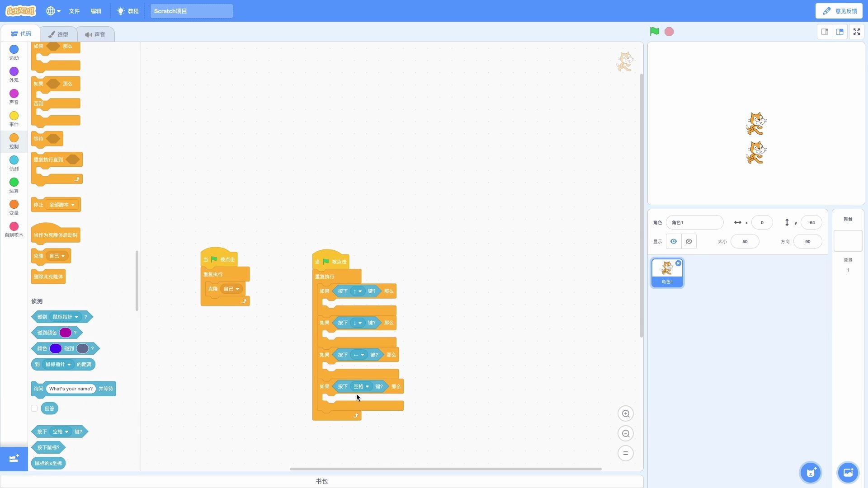Image resolution: width=868 pixels, height=488 pixels.
Task: Show sprite using the eye icon
Action: pos(674,241)
